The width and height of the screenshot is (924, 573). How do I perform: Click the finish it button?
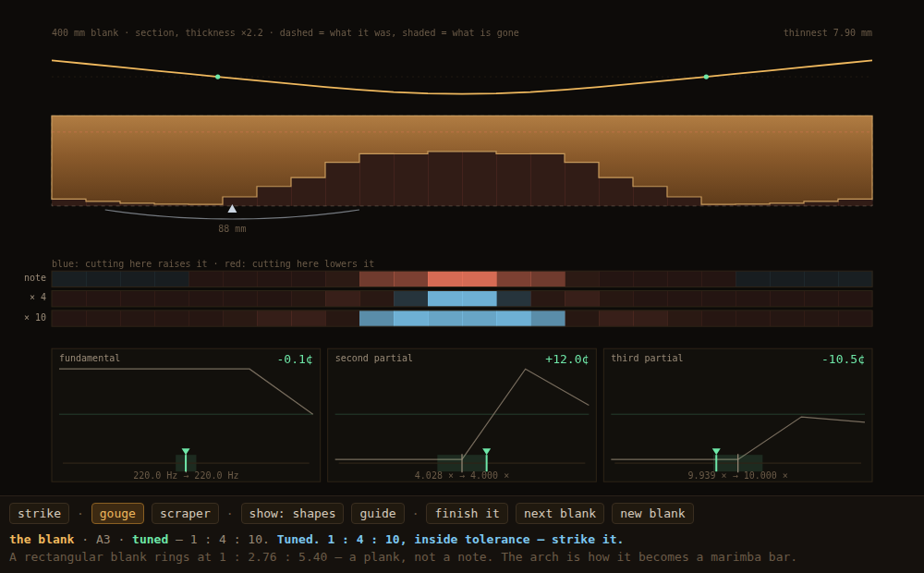click(468, 514)
